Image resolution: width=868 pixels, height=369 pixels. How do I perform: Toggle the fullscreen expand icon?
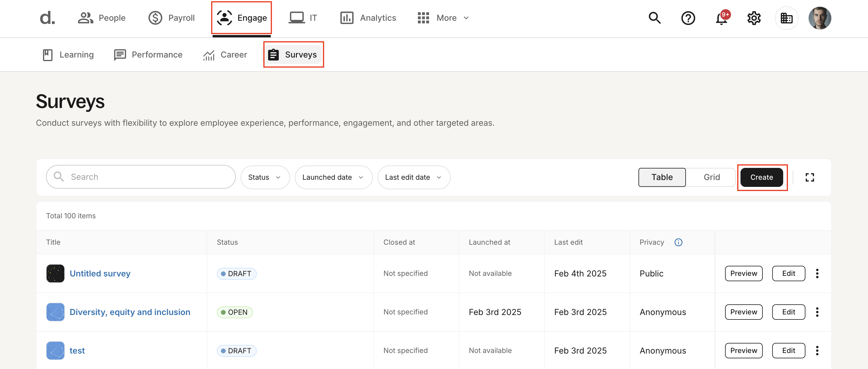pos(809,177)
